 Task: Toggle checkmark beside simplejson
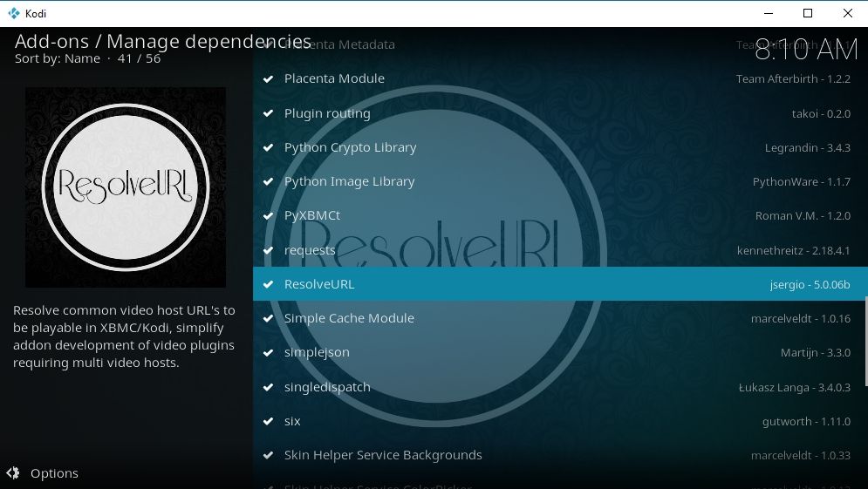click(269, 353)
